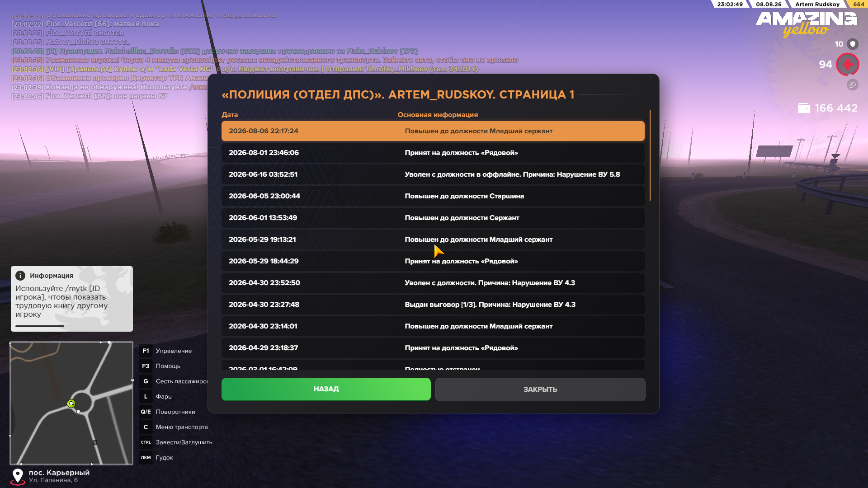Viewport: 868px width, 488px height.
Task: Select the 2026-08-06 22:17:24 record row
Action: pyautogui.click(x=433, y=131)
